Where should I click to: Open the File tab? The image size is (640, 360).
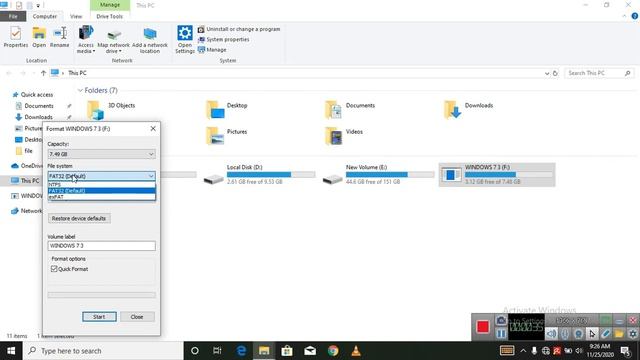coord(13,16)
